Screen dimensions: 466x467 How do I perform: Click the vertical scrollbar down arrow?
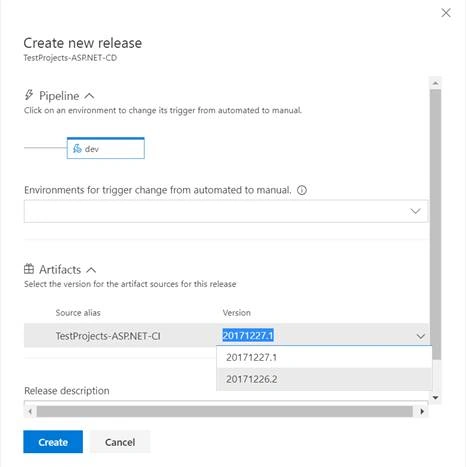436,398
